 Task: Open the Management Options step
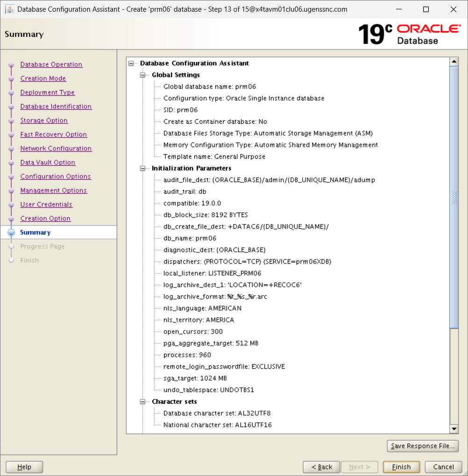point(54,190)
